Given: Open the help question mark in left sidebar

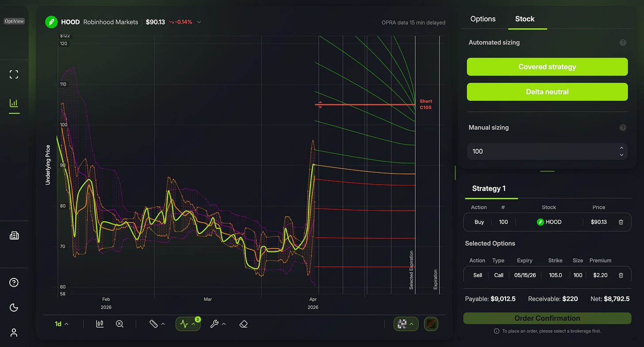Looking at the screenshot, I should point(14,282).
